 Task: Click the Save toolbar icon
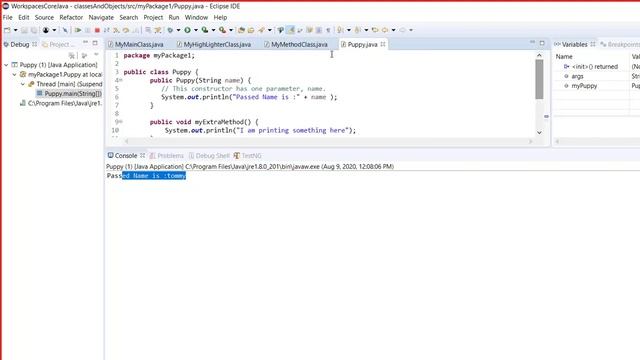[x=24, y=30]
